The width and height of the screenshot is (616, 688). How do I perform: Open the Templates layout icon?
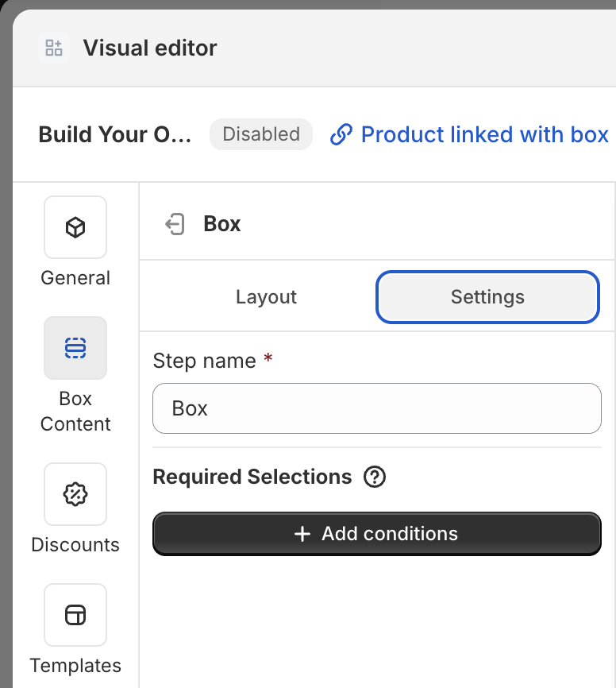point(75,615)
